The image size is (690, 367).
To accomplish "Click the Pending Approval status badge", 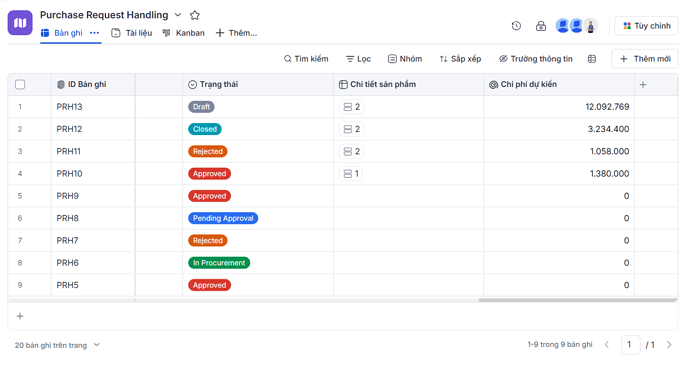I will click(223, 218).
